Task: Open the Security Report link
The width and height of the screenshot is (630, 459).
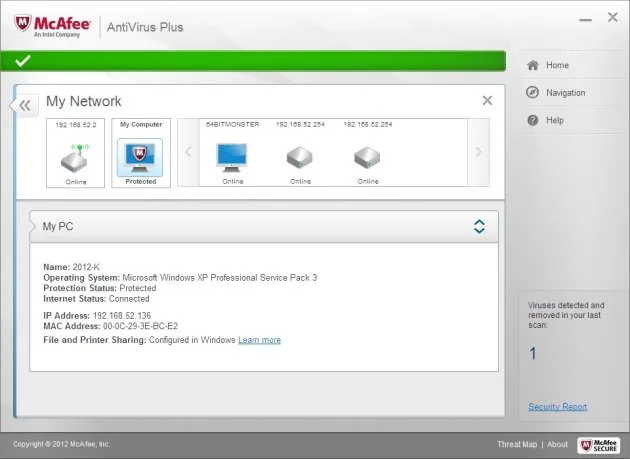Action: click(x=557, y=407)
